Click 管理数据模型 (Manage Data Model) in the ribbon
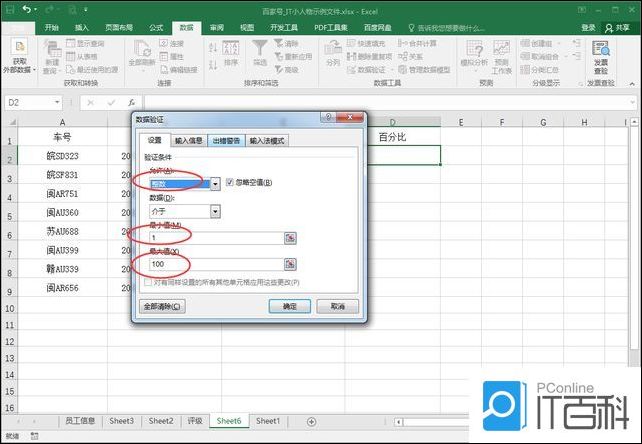This screenshot has height=444, width=642. coord(424,70)
